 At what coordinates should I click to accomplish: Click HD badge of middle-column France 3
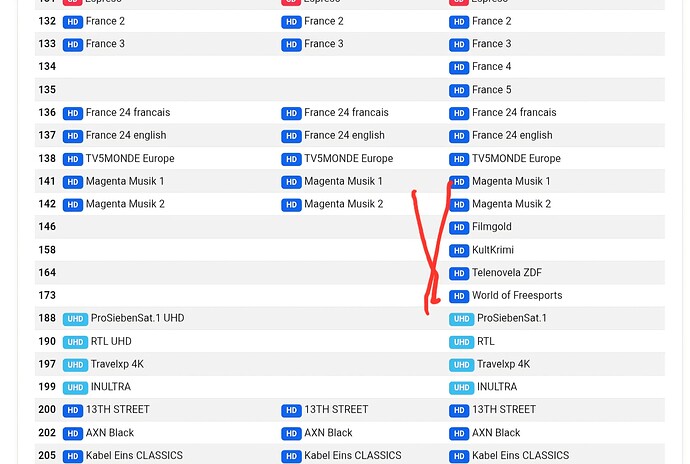[x=291, y=44]
